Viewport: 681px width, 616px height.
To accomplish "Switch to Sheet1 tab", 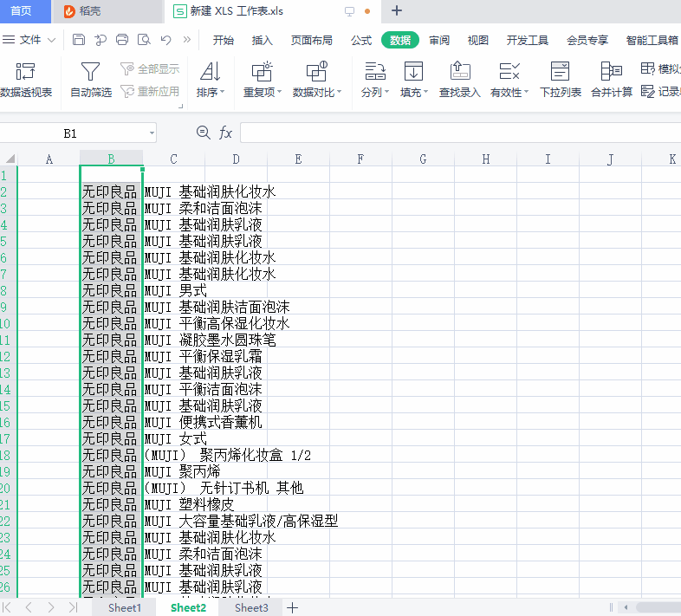I will pos(125,607).
